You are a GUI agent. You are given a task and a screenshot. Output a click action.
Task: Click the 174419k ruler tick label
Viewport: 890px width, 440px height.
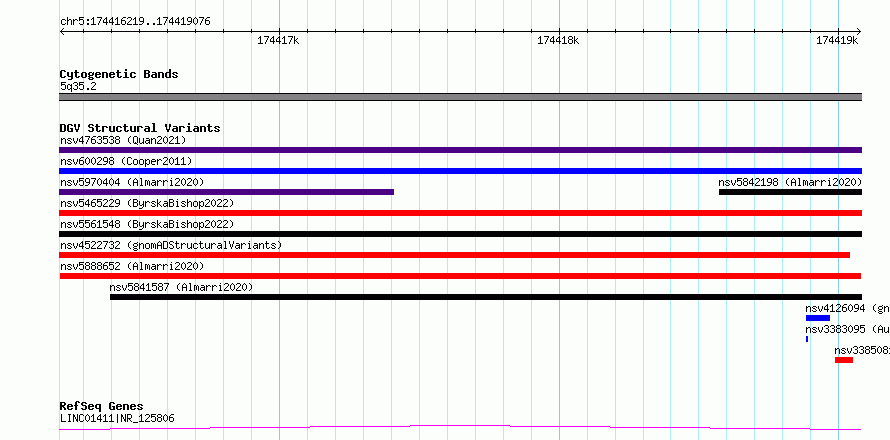[x=838, y=40]
